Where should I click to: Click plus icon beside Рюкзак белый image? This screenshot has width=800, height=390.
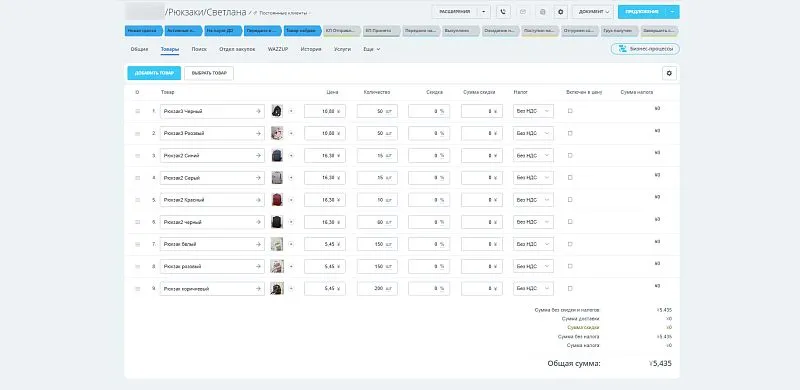291,244
